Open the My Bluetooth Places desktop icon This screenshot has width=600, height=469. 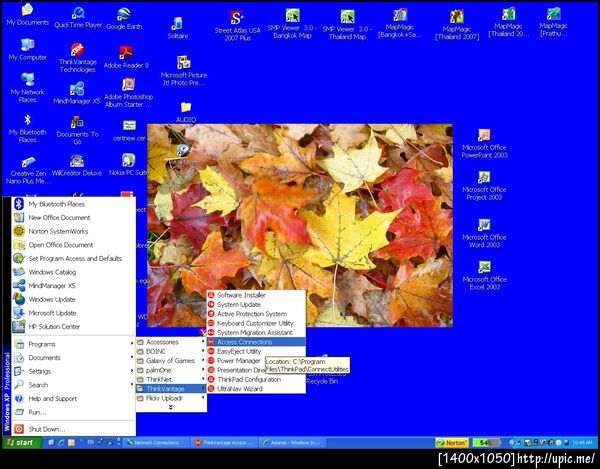[x=28, y=128]
